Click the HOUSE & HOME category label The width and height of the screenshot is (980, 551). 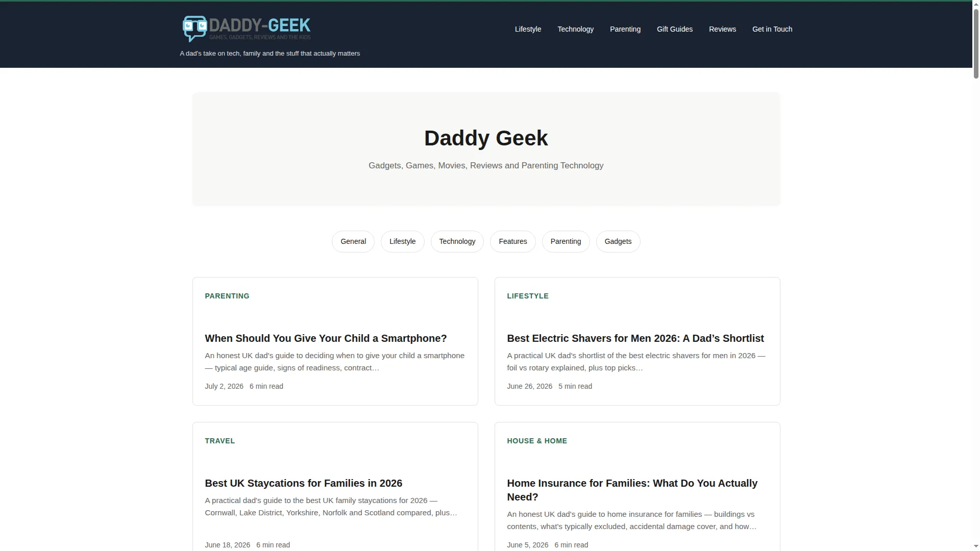(x=537, y=441)
